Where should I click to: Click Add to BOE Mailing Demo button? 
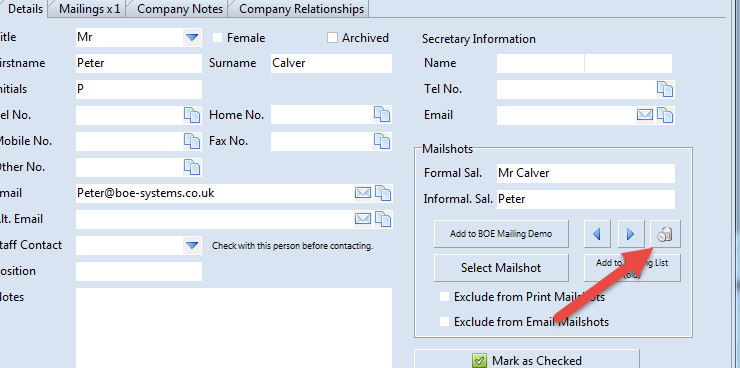click(501, 234)
